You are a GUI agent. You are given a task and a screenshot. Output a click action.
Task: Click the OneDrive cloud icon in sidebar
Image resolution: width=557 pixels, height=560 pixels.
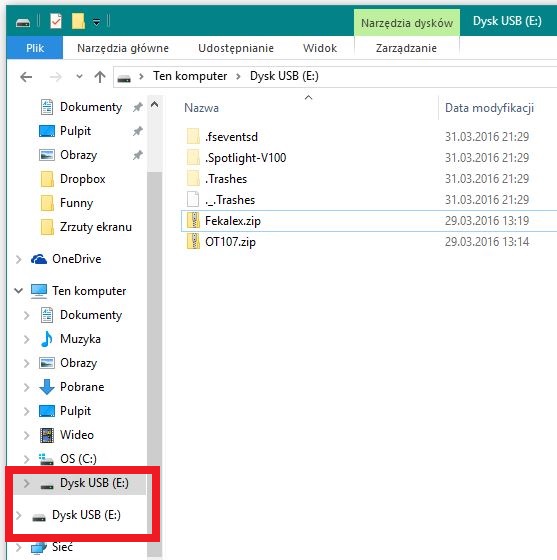[39, 259]
